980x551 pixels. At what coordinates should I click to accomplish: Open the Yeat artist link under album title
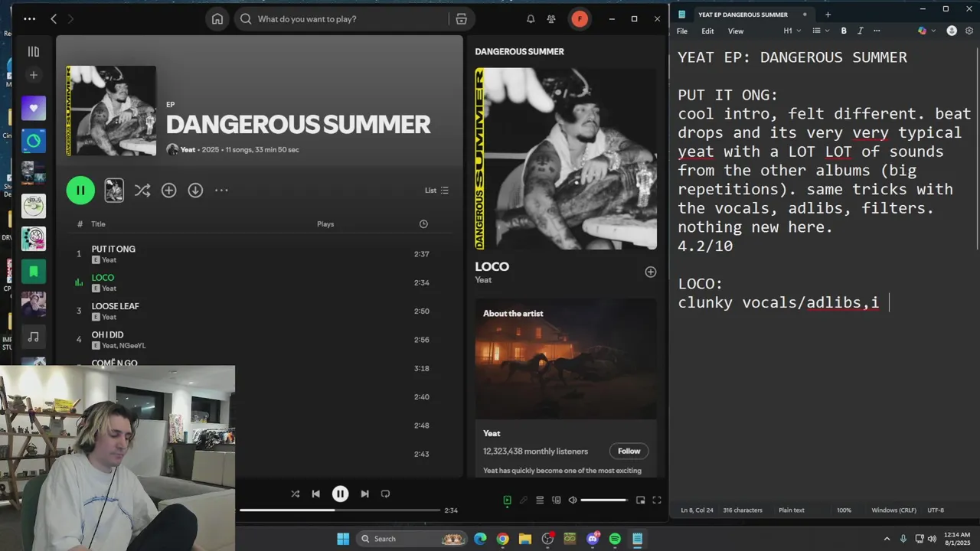[188, 150]
